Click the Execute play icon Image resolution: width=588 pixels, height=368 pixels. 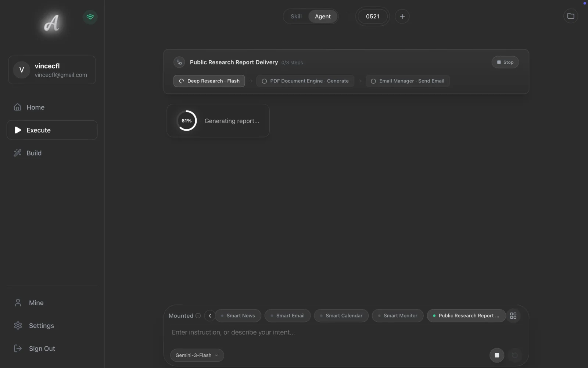[x=17, y=130]
